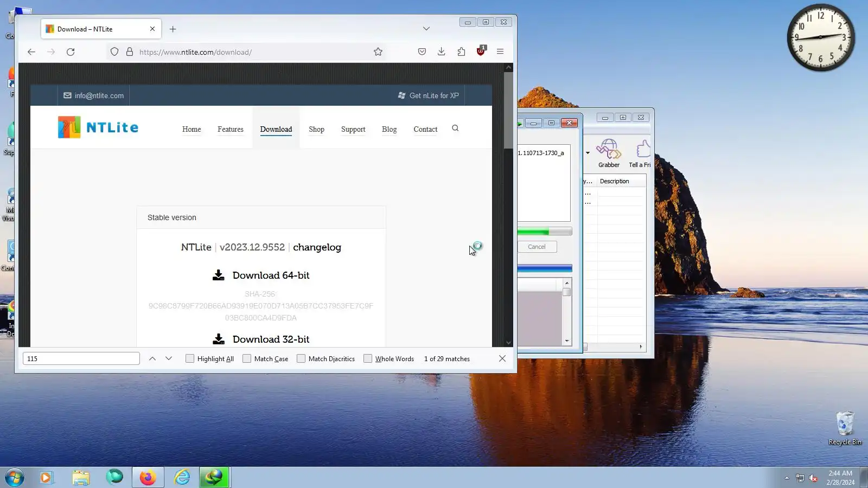Switch to Internet Download Manager taskbar button

pos(214,478)
